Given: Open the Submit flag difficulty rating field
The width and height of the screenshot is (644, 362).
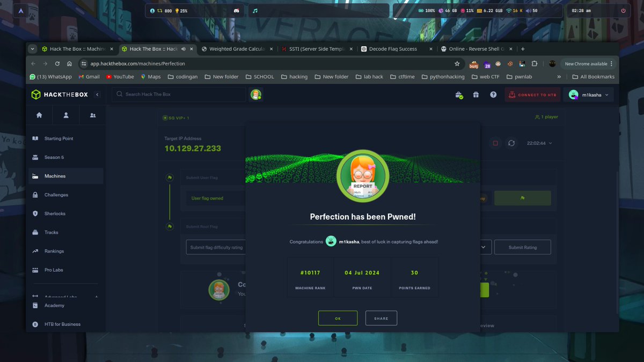Looking at the screenshot, I should pyautogui.click(x=339, y=247).
